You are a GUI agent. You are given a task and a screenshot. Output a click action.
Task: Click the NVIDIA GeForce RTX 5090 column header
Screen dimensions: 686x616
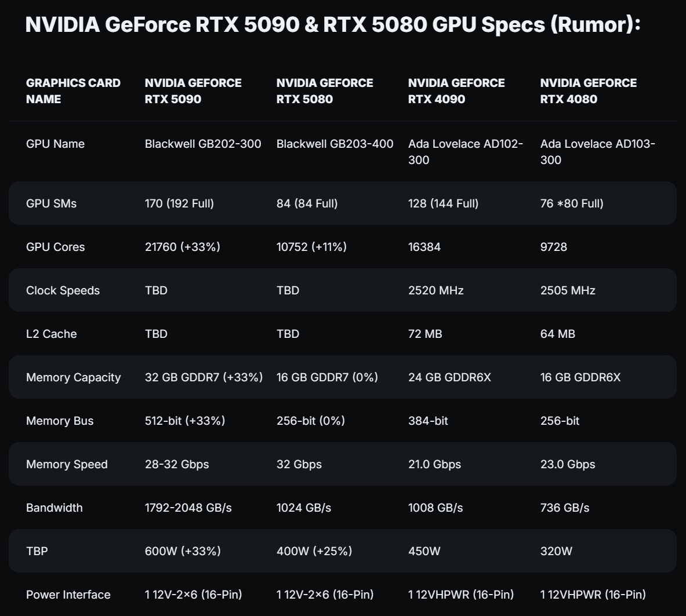[193, 91]
